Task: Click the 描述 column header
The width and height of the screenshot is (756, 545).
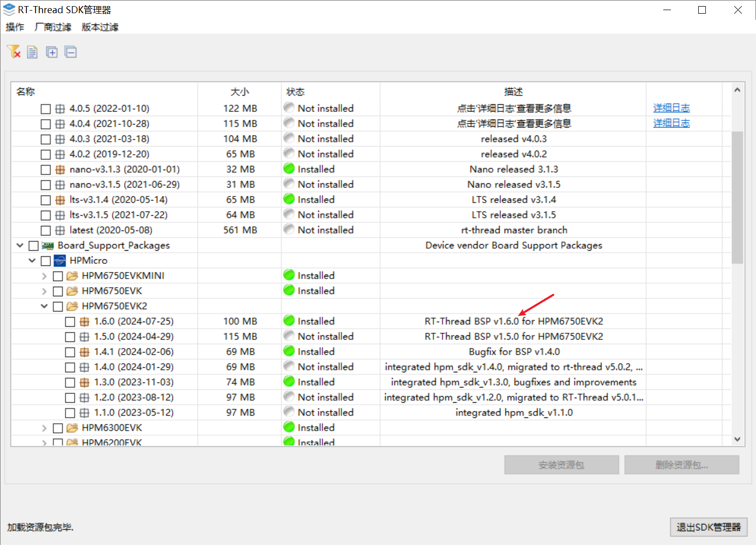Action: tap(513, 92)
